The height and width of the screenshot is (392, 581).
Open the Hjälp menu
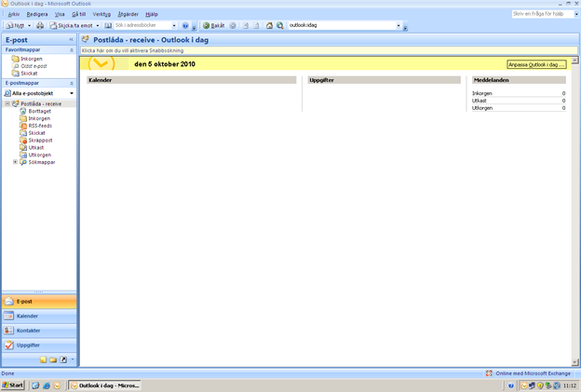(x=152, y=14)
